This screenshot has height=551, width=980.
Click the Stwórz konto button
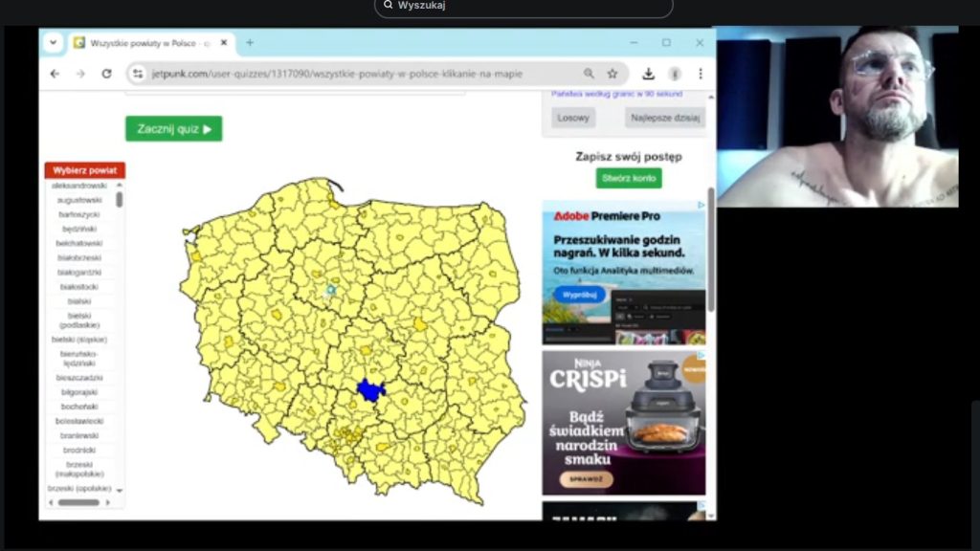point(628,179)
